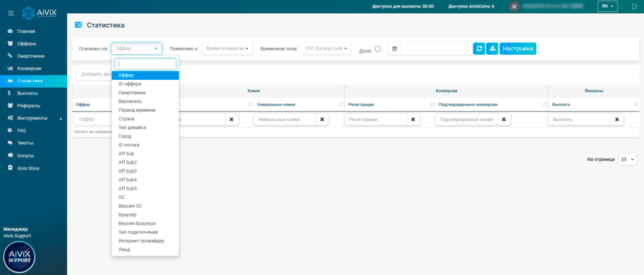Open the Привязано к dropdown
The height and width of the screenshot is (275, 644).
tap(228, 48)
